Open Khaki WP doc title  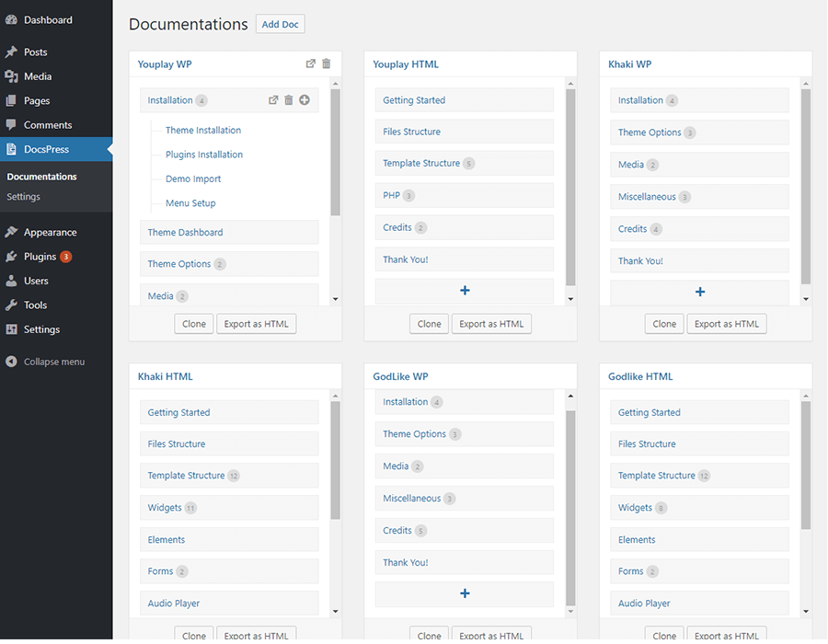(x=630, y=64)
